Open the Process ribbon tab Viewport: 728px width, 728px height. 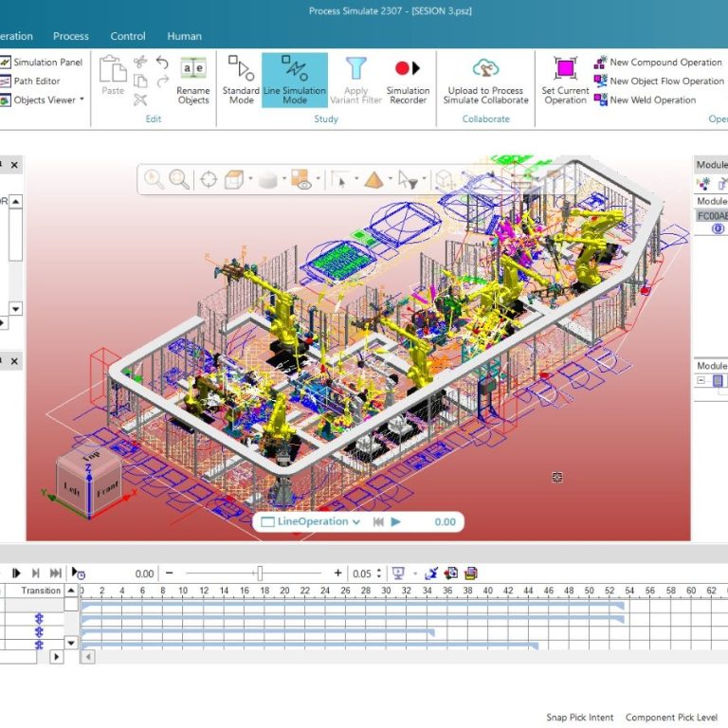point(71,36)
